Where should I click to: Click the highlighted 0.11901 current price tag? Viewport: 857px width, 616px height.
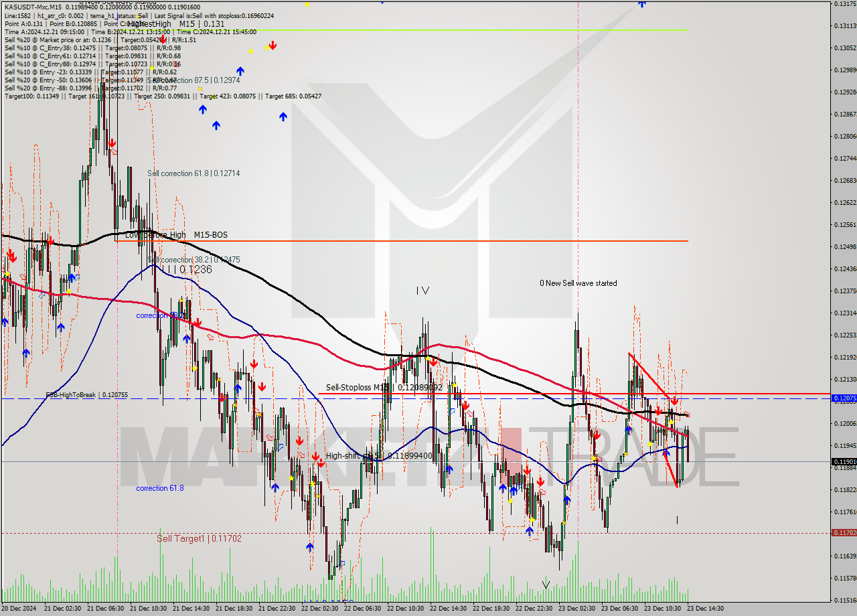[x=844, y=461]
